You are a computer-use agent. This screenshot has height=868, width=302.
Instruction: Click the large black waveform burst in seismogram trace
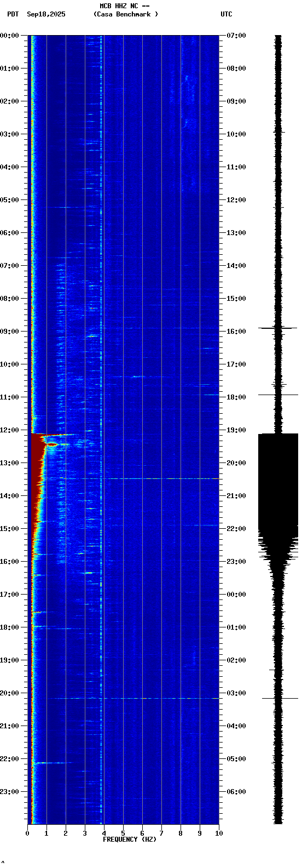pos(278,482)
